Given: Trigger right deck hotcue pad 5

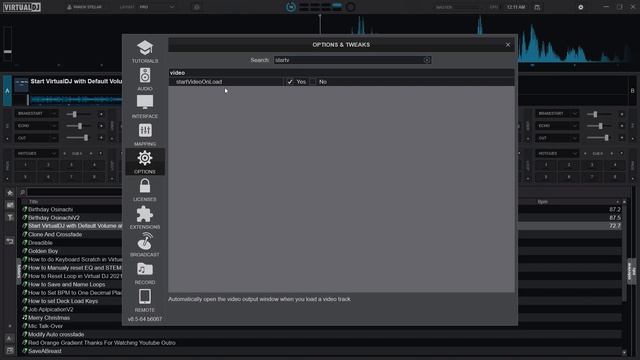Looking at the screenshot, I should point(546,177).
